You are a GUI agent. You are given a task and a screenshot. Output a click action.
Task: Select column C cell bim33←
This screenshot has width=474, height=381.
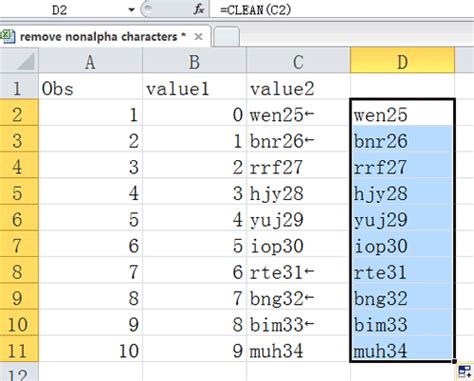(298, 323)
